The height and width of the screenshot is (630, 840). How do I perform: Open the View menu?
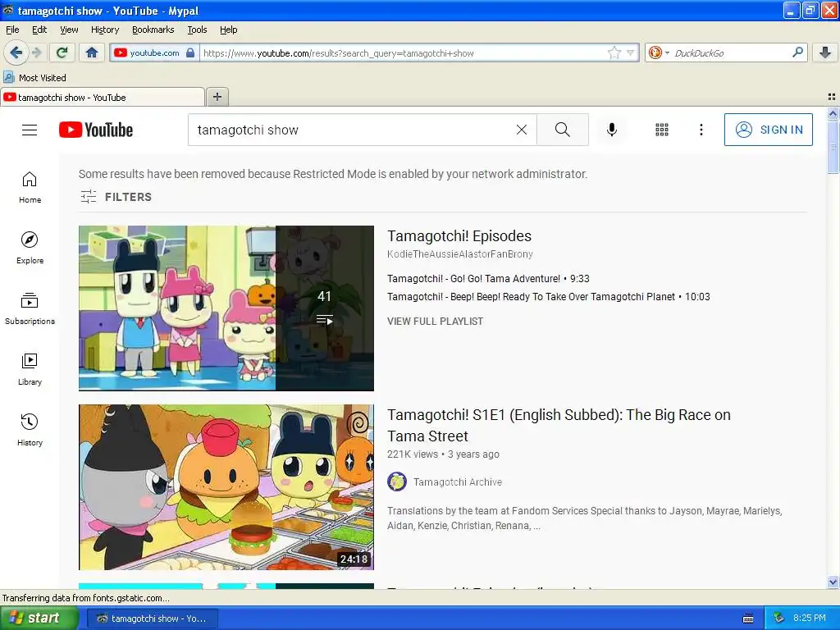click(69, 30)
